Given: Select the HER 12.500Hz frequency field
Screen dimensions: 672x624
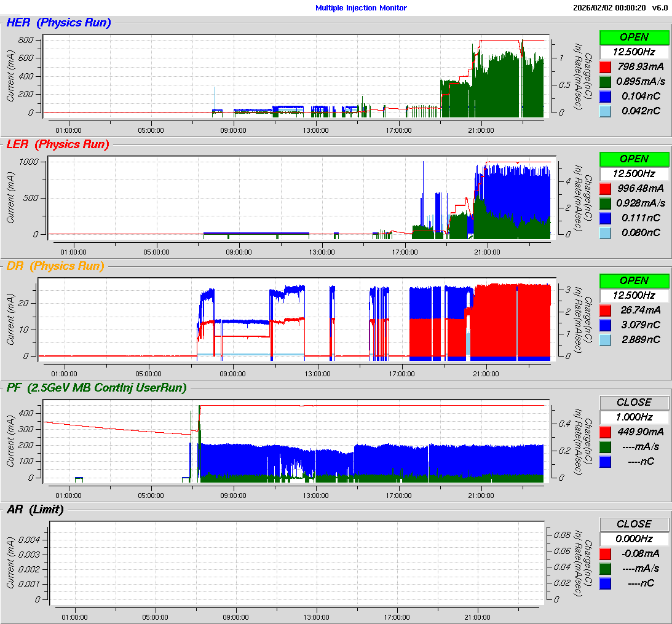Looking at the screenshot, I should (x=634, y=52).
